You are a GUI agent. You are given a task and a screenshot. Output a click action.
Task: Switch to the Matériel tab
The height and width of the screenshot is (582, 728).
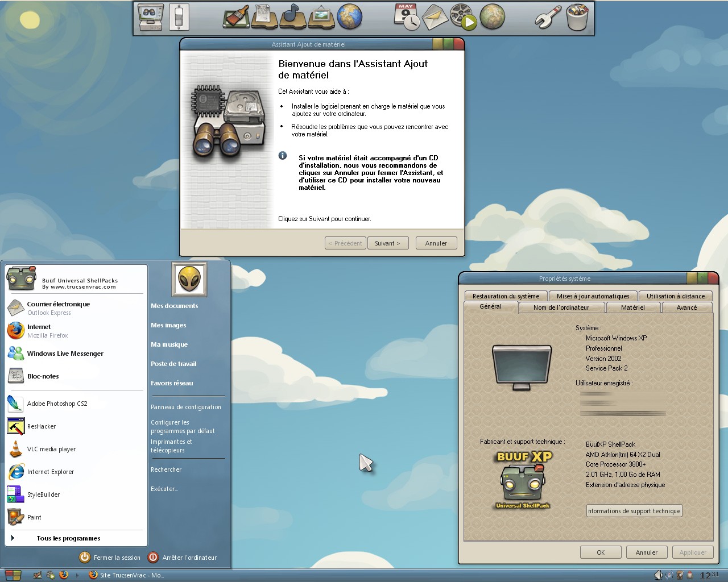tap(633, 307)
